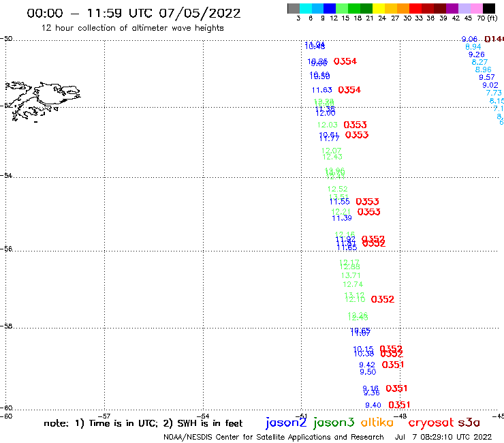Viewport: 504px width, 443px height.
Task: Click the '12.52' wave height value
Action: point(338,189)
